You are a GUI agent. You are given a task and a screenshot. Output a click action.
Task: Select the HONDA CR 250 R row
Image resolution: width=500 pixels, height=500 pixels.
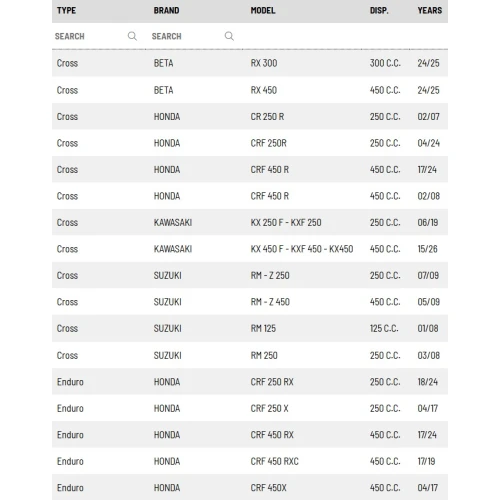pos(250,116)
